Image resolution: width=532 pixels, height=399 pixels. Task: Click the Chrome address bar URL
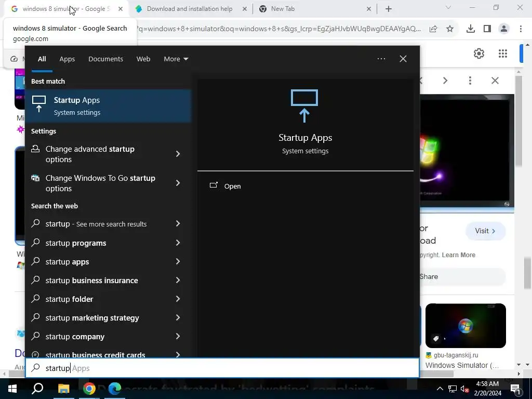(278, 29)
